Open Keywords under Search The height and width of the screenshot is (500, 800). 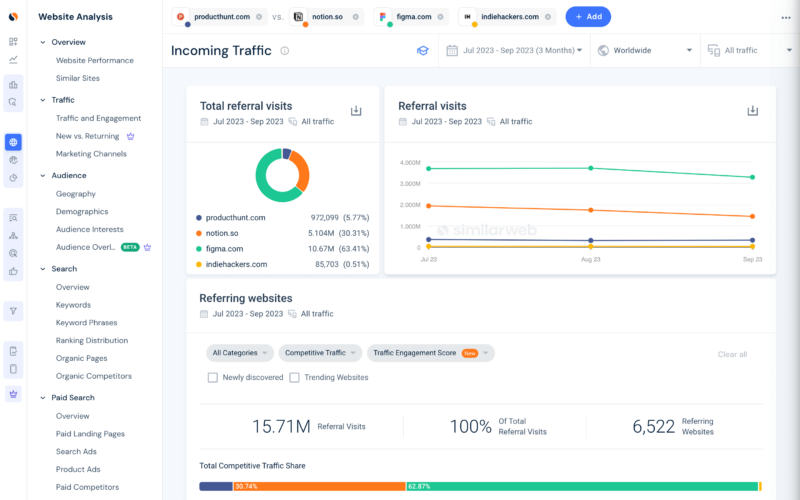73,305
